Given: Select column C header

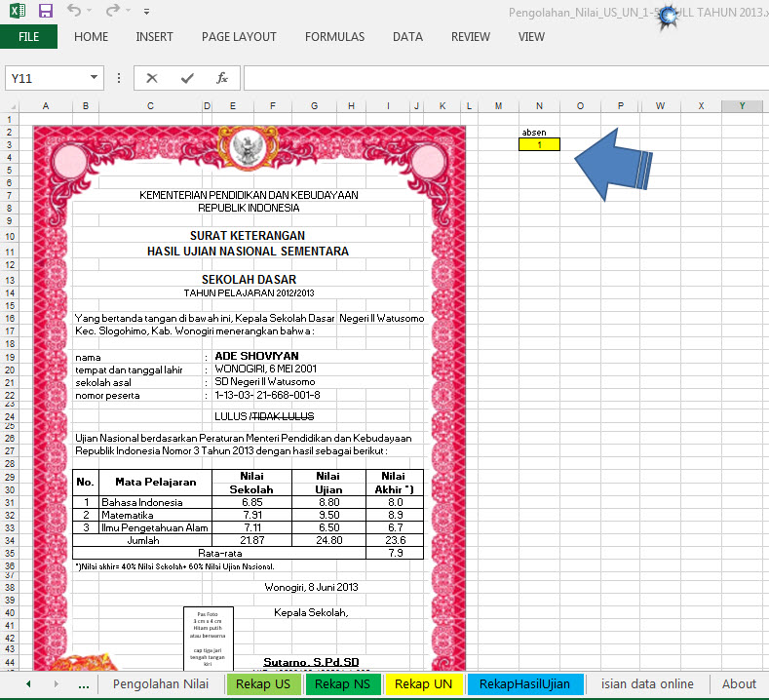Looking at the screenshot, I should pyautogui.click(x=150, y=106).
